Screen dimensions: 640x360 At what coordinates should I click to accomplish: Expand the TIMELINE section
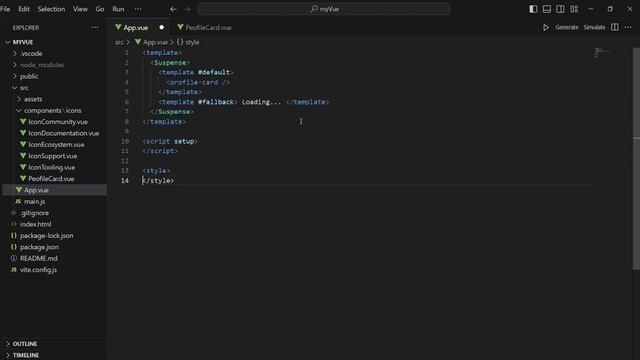(26, 355)
